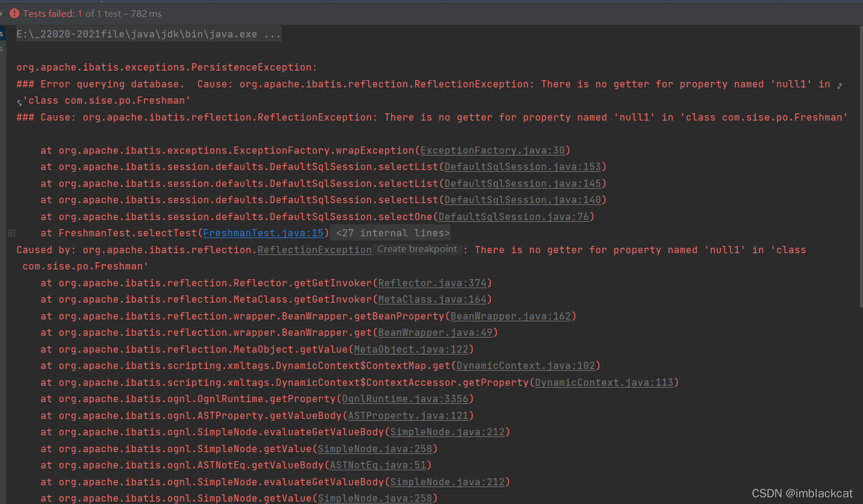Click the ReflectionException link in Caused by line

tap(315, 250)
